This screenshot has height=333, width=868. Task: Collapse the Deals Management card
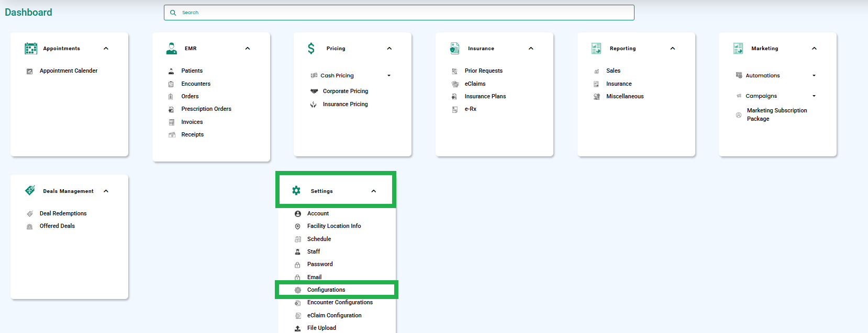pos(106,191)
